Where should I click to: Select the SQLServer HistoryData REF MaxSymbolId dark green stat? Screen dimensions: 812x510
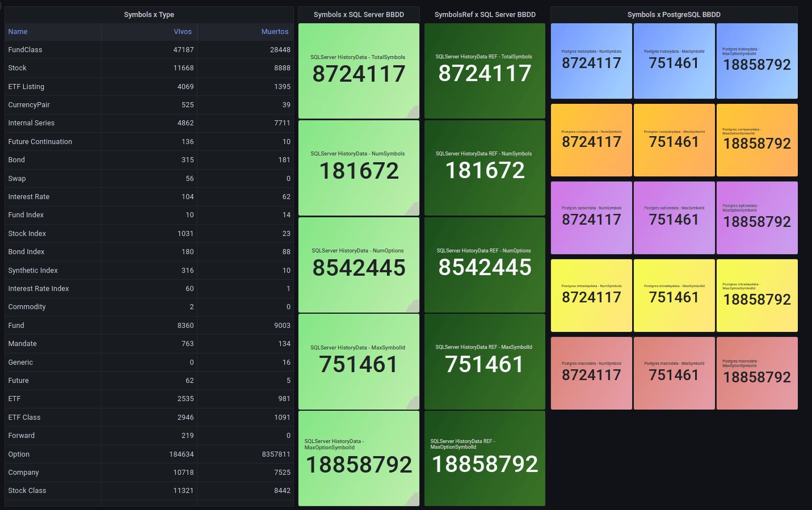pyautogui.click(x=485, y=362)
